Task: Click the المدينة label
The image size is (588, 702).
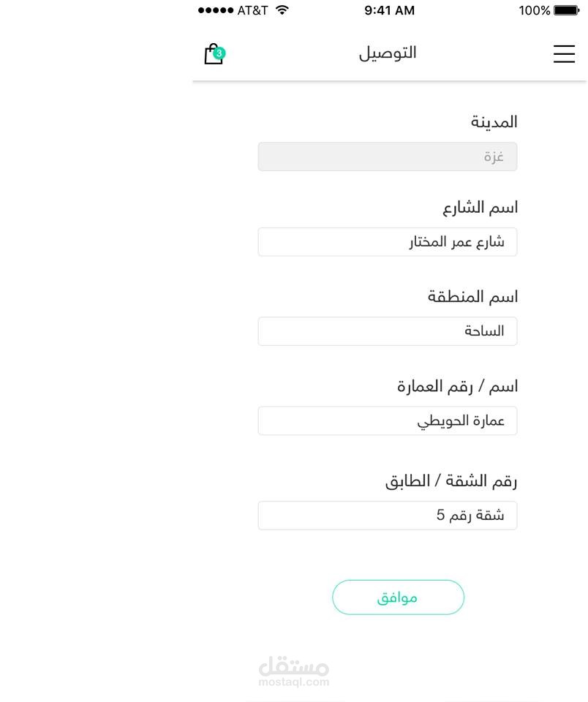Action: point(494,122)
